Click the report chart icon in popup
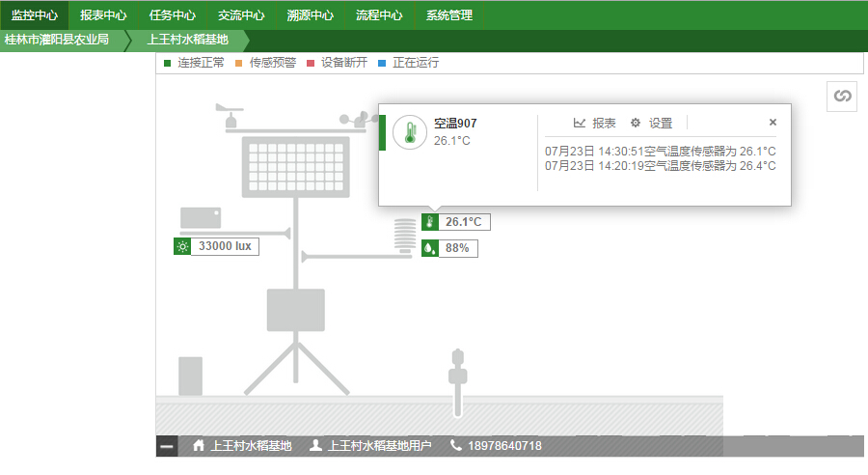The width and height of the screenshot is (868, 475). [x=580, y=123]
